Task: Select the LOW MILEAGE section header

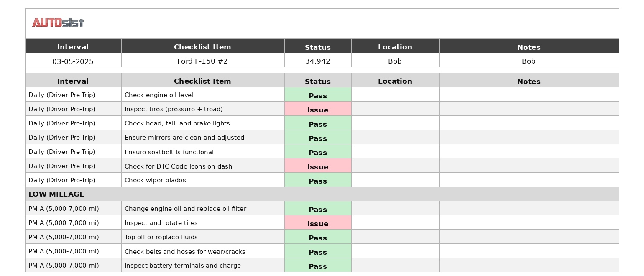Action: (56, 194)
